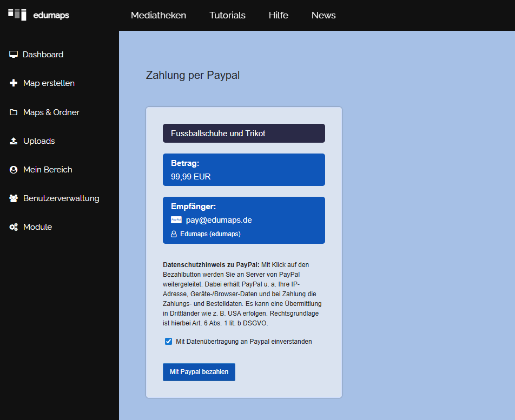
Task: Click the Edumaps (edumaps) recipient name
Action: pyautogui.click(x=210, y=234)
